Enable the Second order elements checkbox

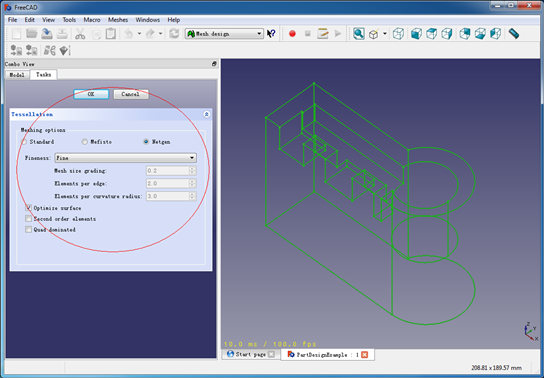(x=28, y=218)
